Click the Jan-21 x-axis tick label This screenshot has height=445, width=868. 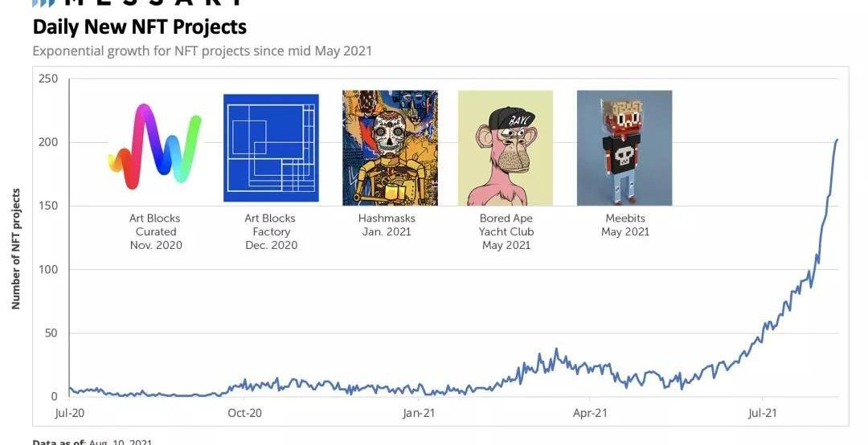[x=418, y=414]
